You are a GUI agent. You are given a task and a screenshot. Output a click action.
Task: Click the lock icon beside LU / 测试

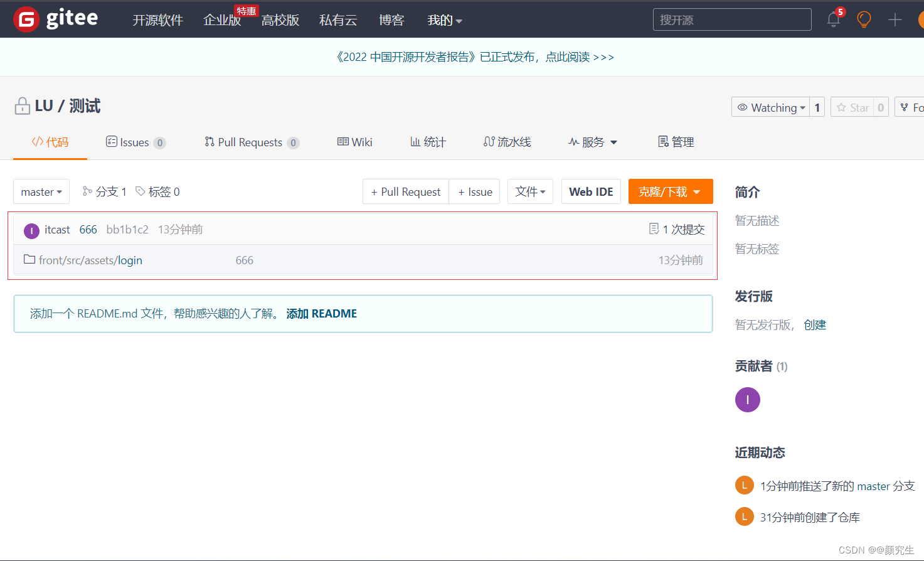point(22,105)
